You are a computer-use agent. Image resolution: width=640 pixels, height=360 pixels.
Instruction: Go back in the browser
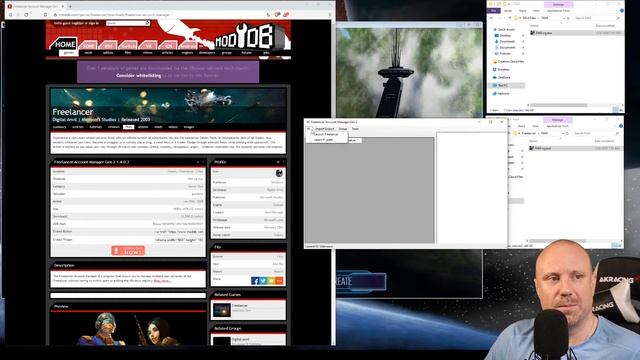(10, 15)
